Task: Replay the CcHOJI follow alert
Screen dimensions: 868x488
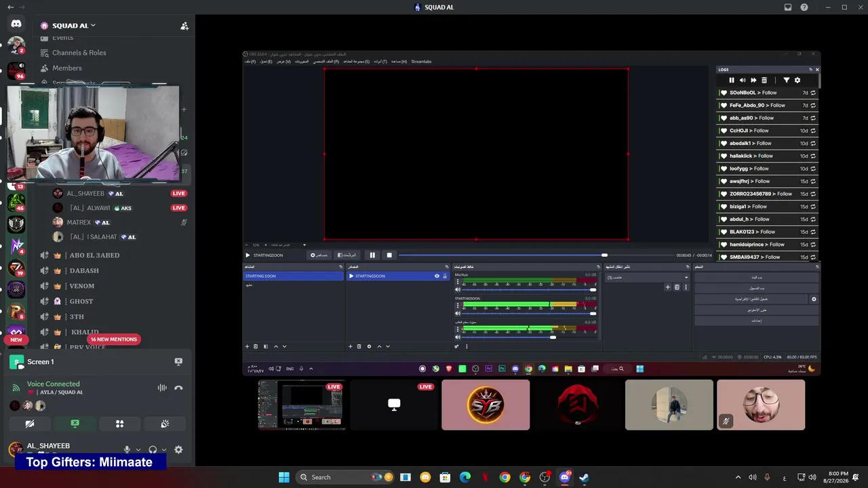Action: coord(813,131)
